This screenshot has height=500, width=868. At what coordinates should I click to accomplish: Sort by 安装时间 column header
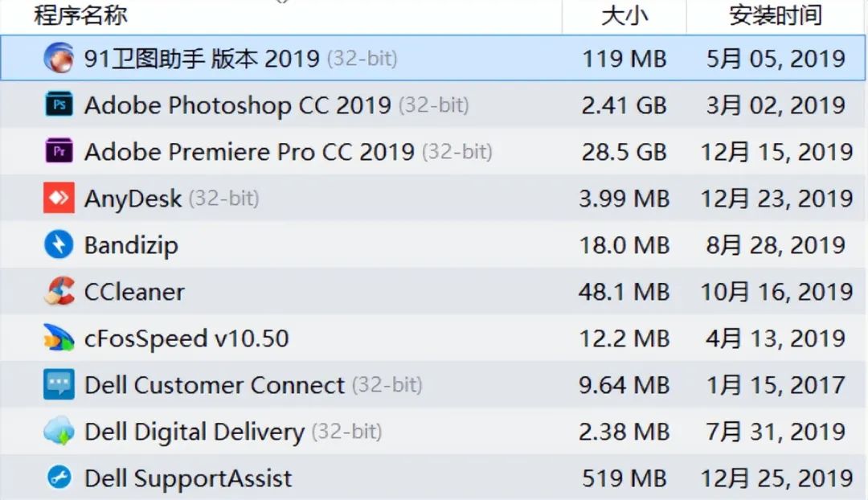(775, 15)
